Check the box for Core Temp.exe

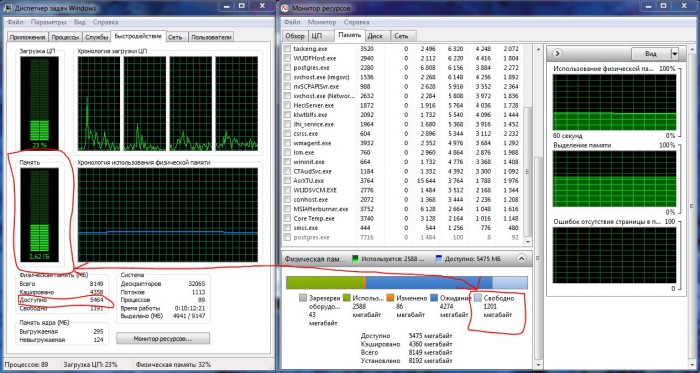[x=288, y=218]
